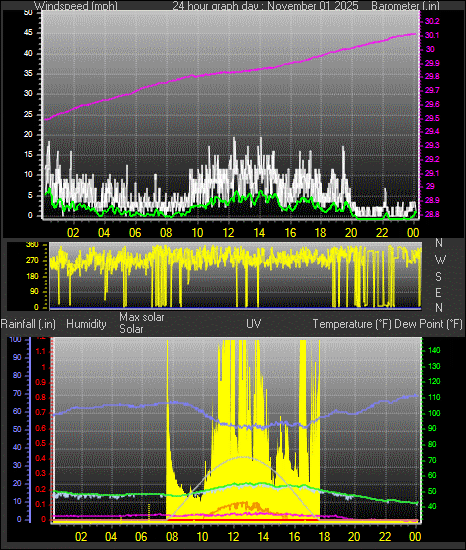Select 80 on the green temperature axis
The image size is (466, 550).
(432, 444)
